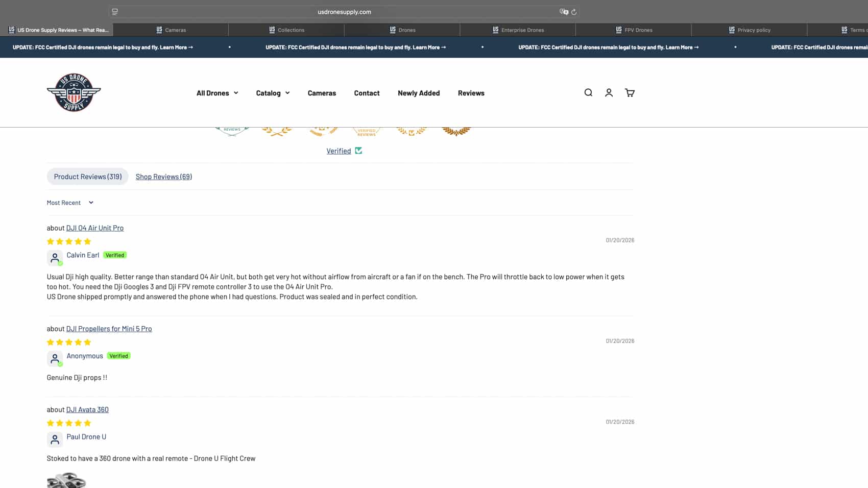This screenshot has height=488, width=868.
Task: Expand the All Drones menu
Action: [x=217, y=93]
